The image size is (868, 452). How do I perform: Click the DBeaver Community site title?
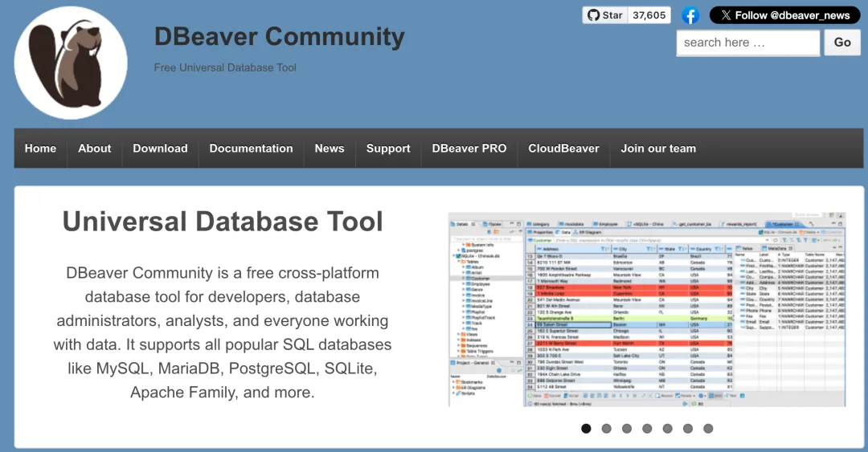point(279,37)
